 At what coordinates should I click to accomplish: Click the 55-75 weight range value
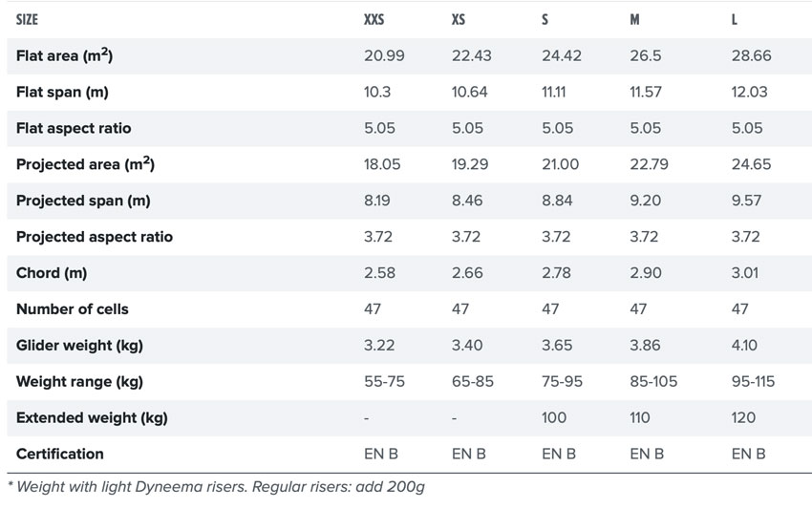point(384,382)
